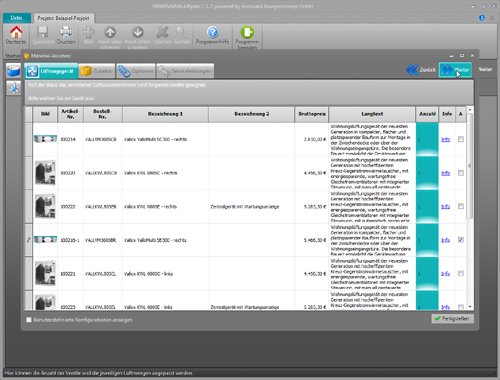The width and height of the screenshot is (500, 380).
Task: Switch to the Lüftungsgerät tab
Action: click(x=51, y=71)
